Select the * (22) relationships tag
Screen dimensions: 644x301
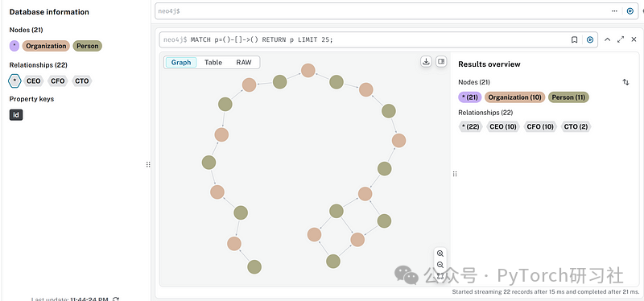471,126
